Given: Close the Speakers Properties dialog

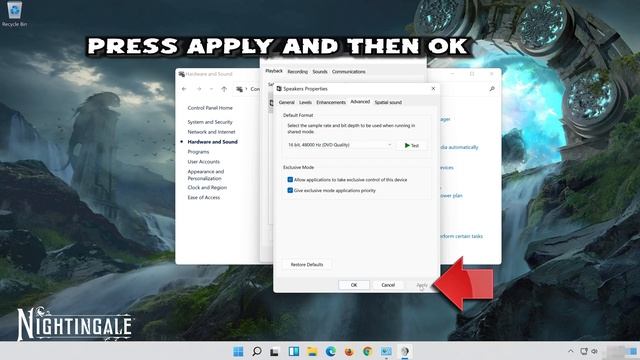Looking at the screenshot, I should tap(433, 89).
